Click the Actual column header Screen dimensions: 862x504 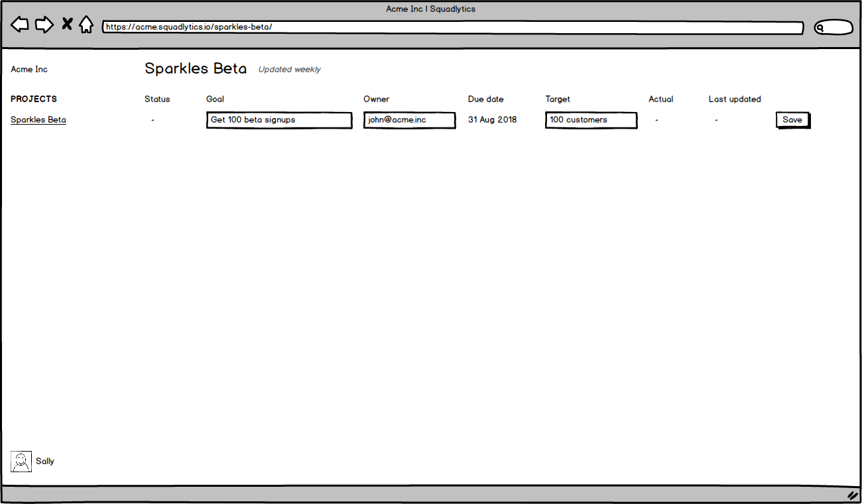click(x=660, y=99)
